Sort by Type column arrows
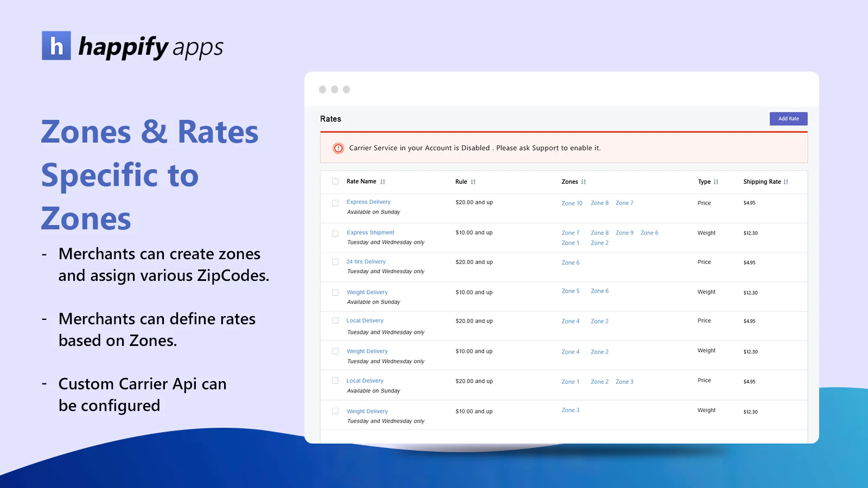868x488 pixels. pyautogui.click(x=716, y=182)
